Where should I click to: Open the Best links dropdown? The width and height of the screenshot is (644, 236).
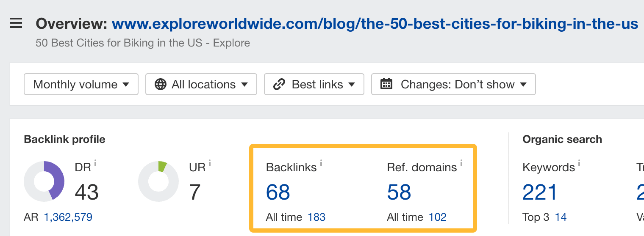(314, 84)
